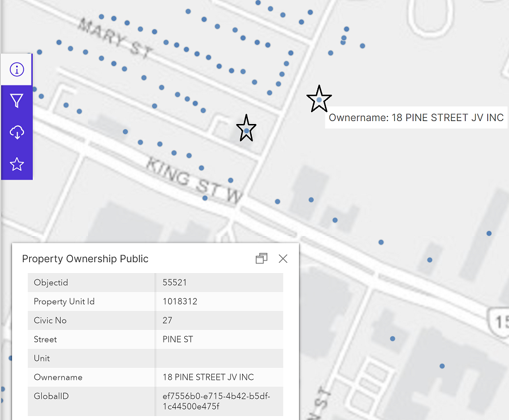Open the information panel icon
This screenshot has height=420, width=509.
pos(17,70)
